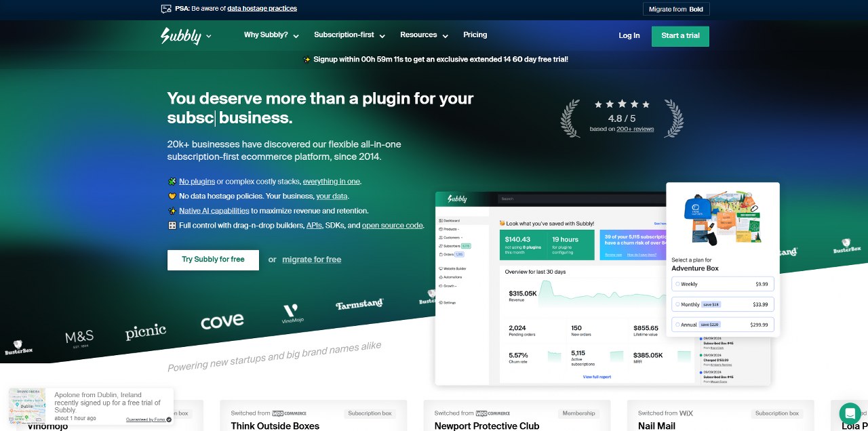Viewport: 868px width, 431px height.
Task: Click the Adventure Box product image
Action: tap(722, 218)
